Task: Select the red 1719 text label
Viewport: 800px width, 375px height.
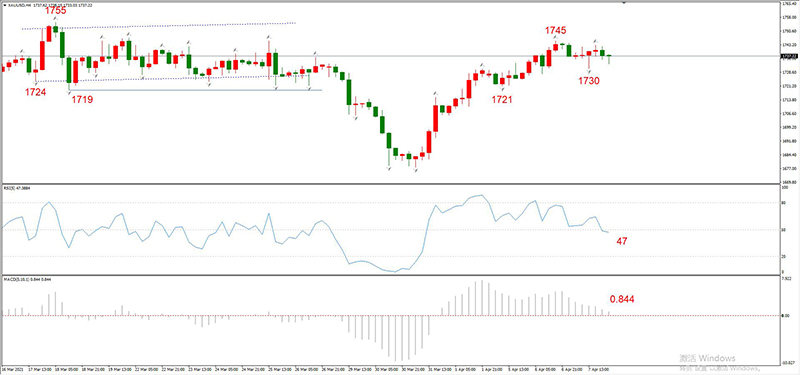Action: coord(82,100)
